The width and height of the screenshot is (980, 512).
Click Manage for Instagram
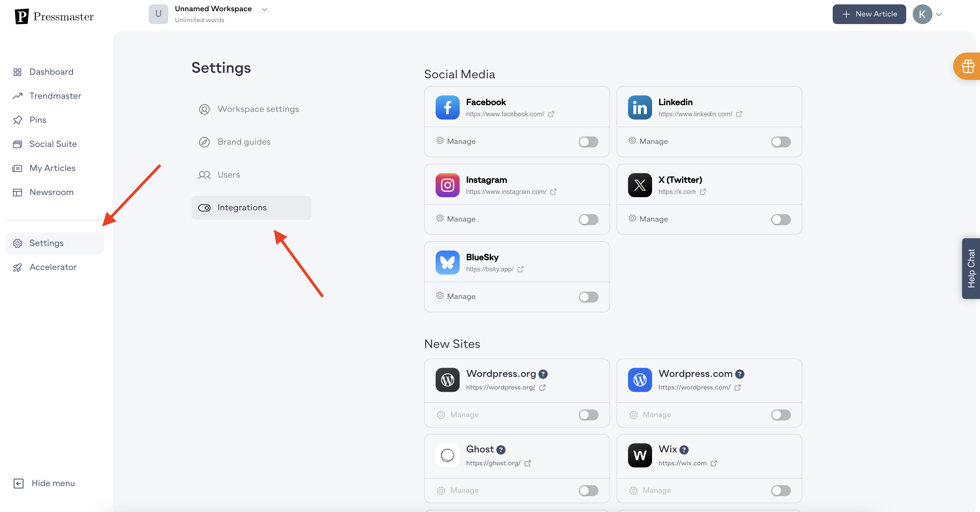pos(456,219)
